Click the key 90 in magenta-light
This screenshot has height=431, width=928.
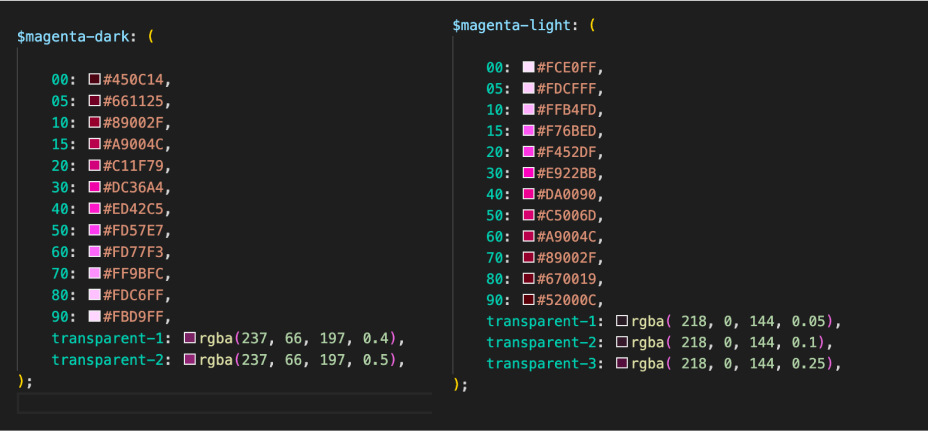pyautogui.click(x=494, y=300)
